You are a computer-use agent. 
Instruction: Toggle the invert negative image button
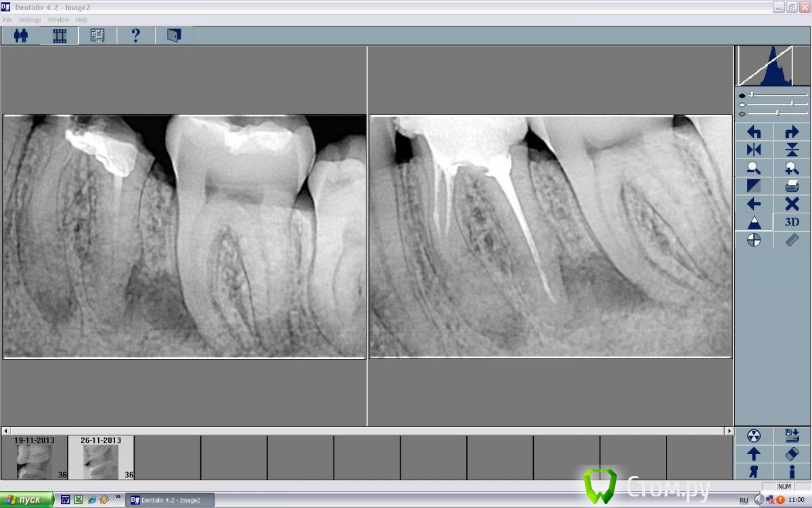point(754,186)
